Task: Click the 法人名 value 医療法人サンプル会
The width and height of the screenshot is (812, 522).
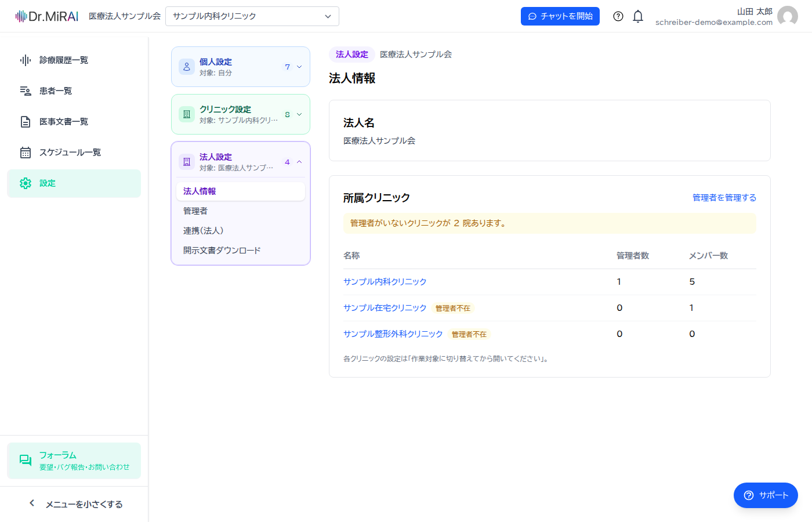Action: pos(379,141)
